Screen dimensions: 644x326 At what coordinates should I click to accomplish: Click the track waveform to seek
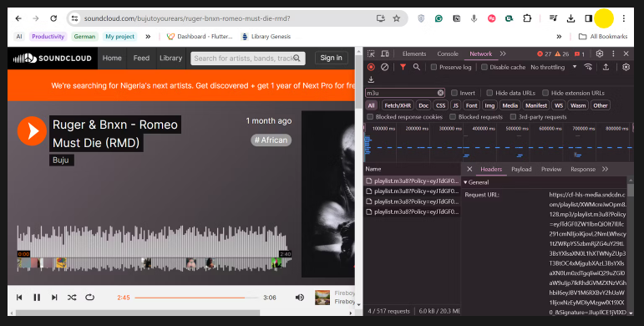coord(154,249)
